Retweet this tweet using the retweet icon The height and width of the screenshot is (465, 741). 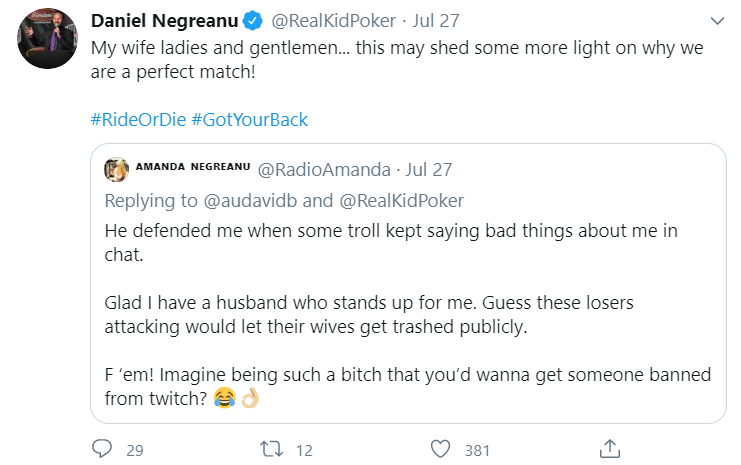pyautogui.click(x=272, y=449)
